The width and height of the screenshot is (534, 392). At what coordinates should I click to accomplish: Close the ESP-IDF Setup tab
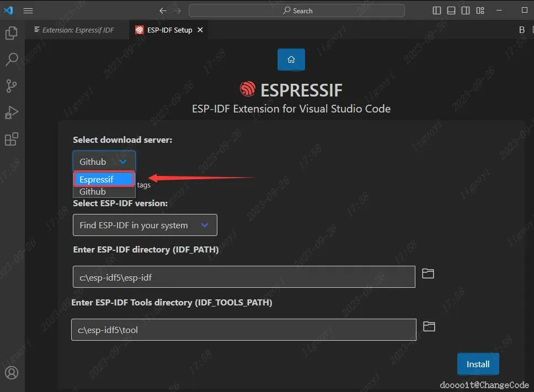[200, 30]
